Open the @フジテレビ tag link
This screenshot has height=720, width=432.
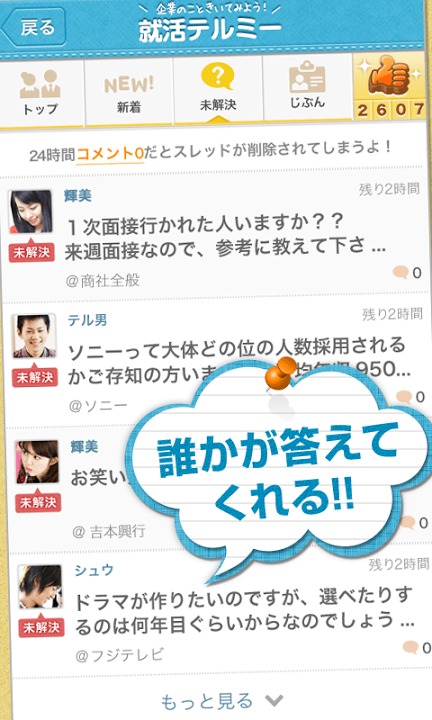(x=119, y=654)
